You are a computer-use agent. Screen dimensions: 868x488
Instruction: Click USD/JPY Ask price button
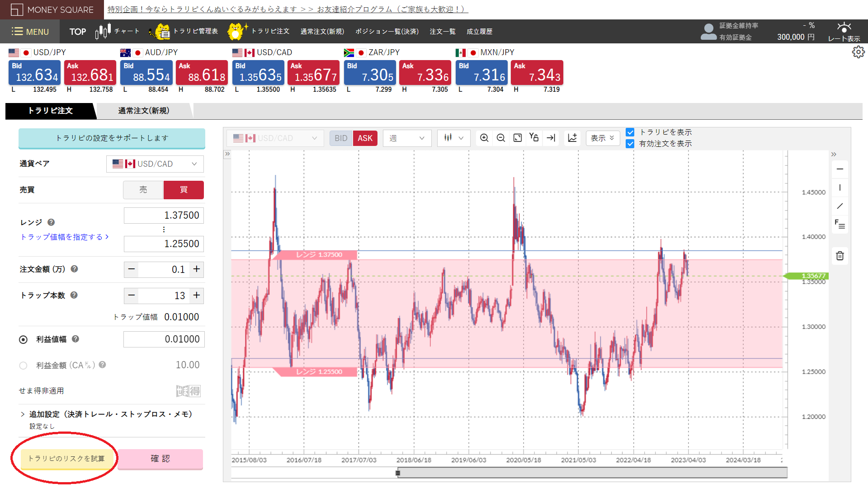90,73
